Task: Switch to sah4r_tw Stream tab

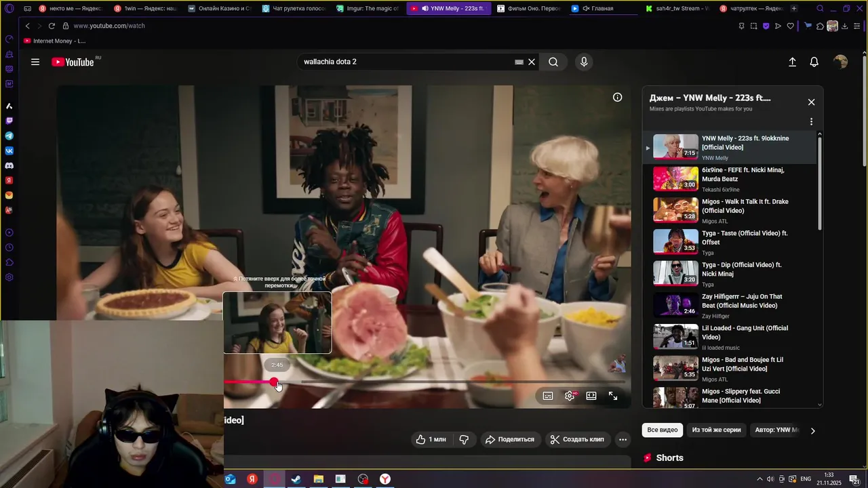Action: tap(676, 9)
